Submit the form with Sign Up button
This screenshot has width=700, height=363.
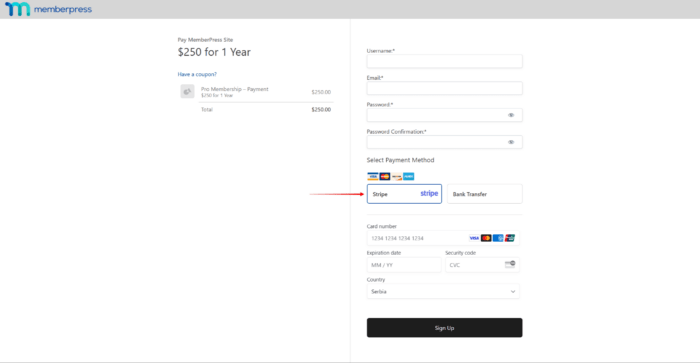point(445,328)
